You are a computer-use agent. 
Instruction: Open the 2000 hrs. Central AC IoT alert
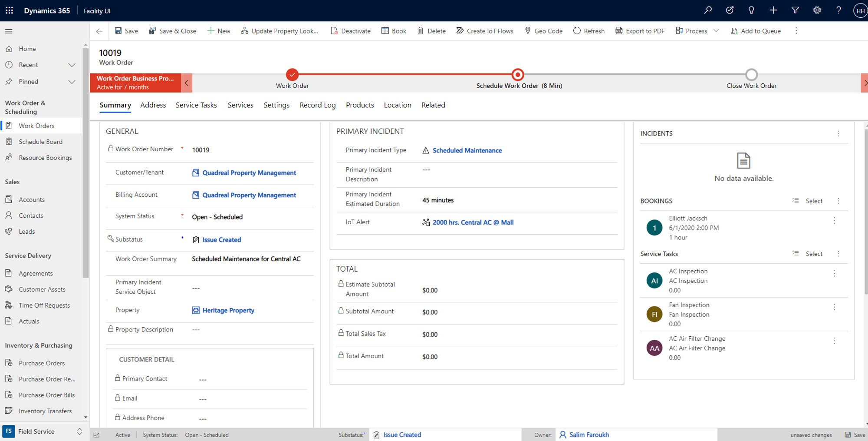[x=473, y=222]
